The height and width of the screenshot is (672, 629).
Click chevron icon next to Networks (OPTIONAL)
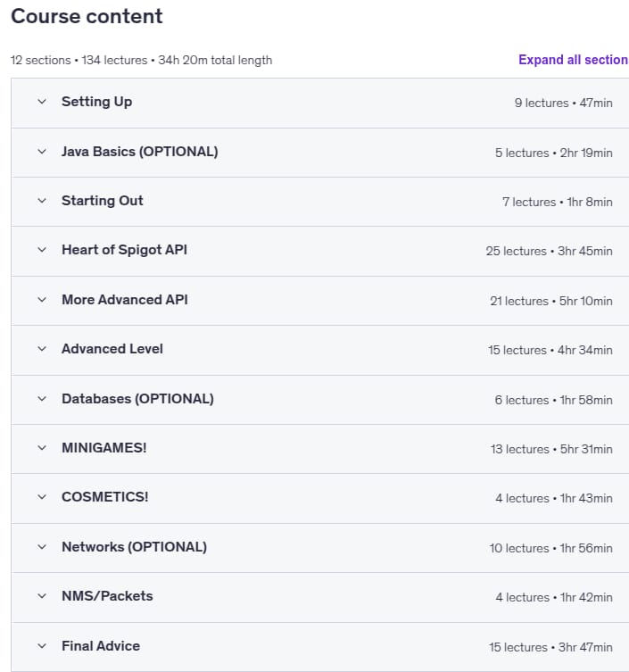coord(42,547)
